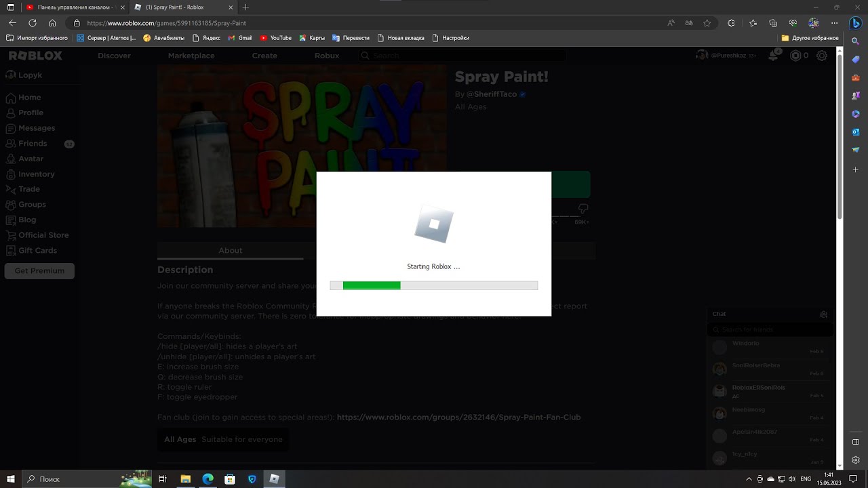868x488 pixels.
Task: Open Marketplace in top navigation
Action: pyautogui.click(x=191, y=56)
